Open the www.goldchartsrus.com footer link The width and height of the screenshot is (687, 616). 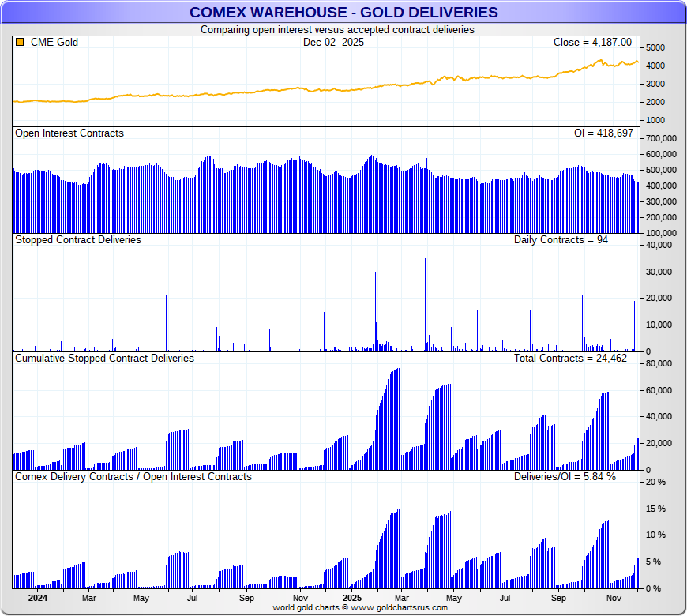pyautogui.click(x=399, y=607)
